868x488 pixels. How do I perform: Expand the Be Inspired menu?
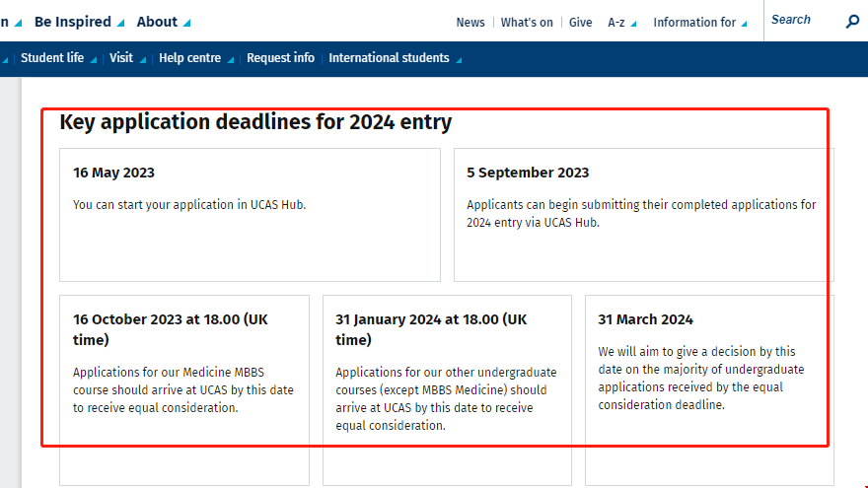pos(79,22)
